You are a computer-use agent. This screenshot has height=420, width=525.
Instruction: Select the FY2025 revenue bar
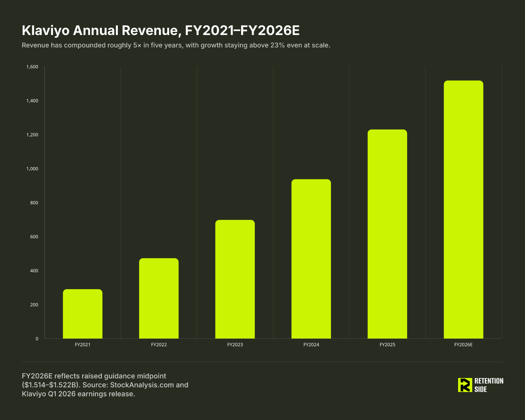pos(387,234)
